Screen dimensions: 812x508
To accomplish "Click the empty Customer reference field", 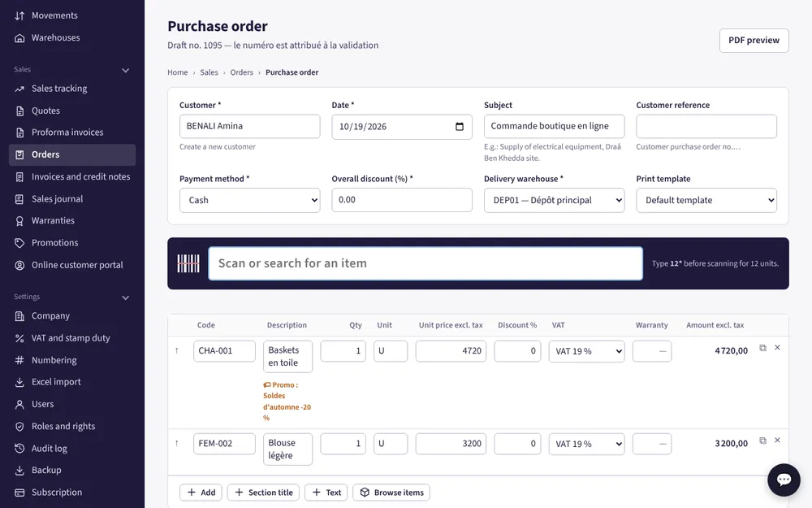I will click(x=706, y=126).
